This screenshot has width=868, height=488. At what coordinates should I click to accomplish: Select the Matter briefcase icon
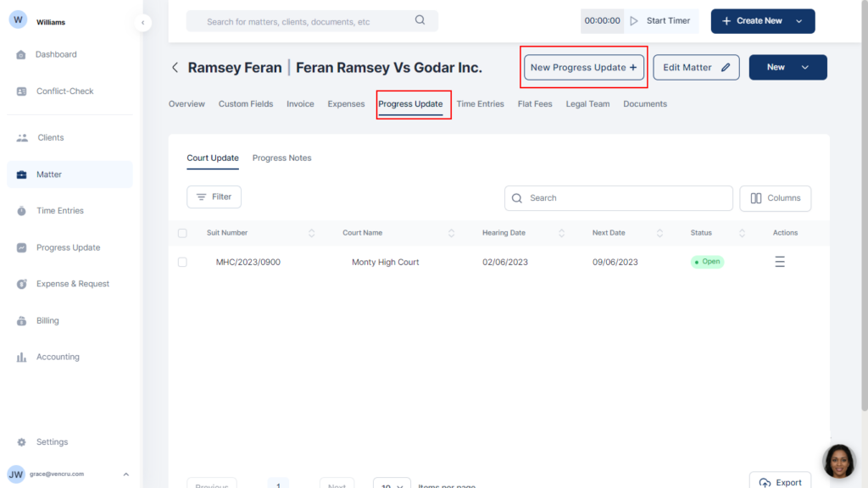(21, 175)
